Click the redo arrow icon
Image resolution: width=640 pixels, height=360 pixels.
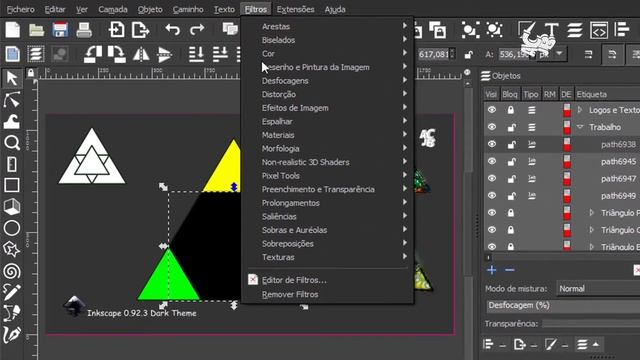coord(197,29)
